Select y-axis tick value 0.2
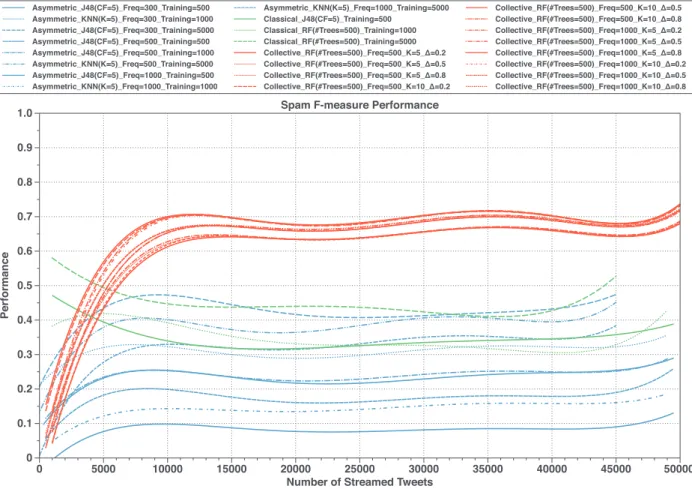 25,388
